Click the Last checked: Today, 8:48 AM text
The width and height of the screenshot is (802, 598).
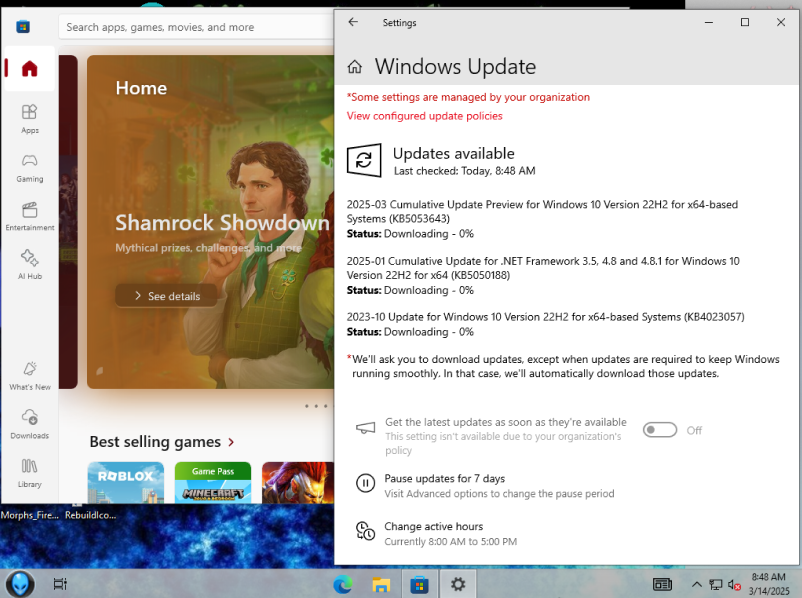point(464,171)
